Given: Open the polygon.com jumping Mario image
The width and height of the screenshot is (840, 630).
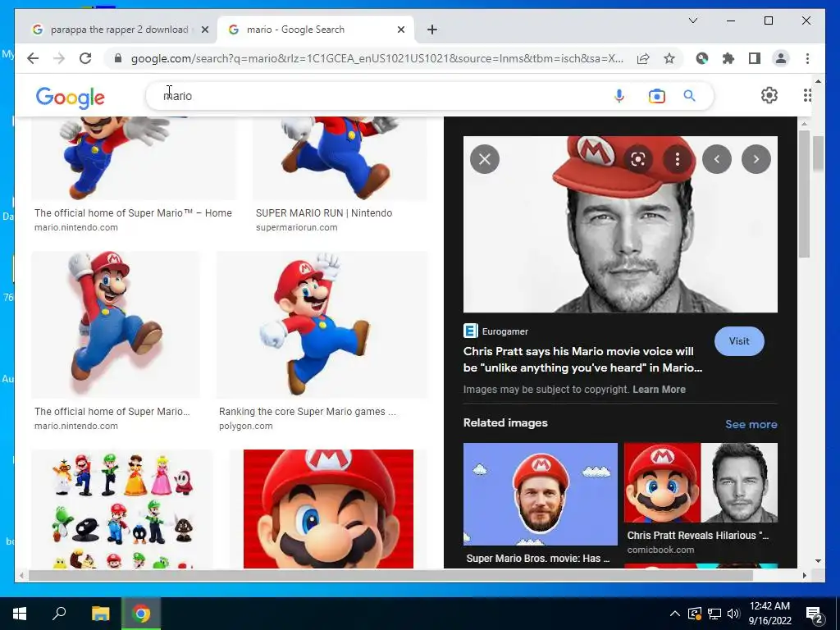Looking at the screenshot, I should coord(322,325).
